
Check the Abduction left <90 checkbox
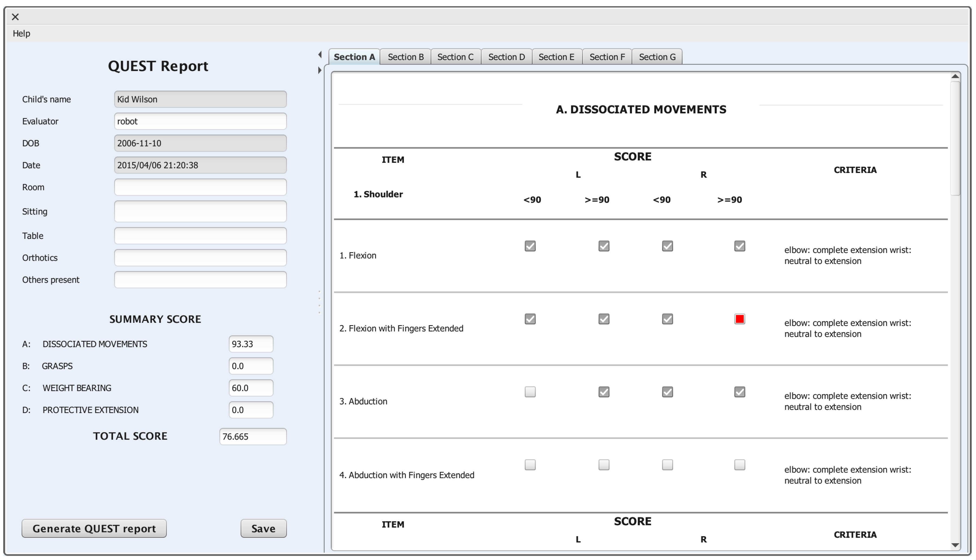[x=530, y=392]
